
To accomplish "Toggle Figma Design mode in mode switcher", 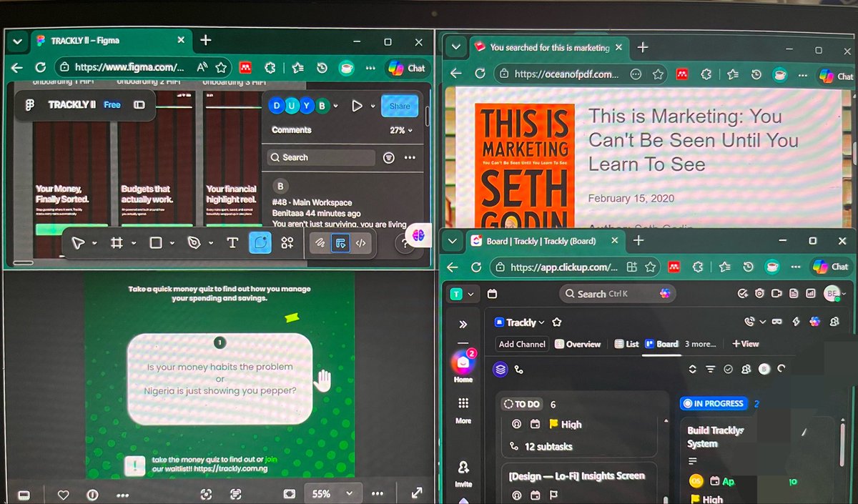I will (341, 243).
